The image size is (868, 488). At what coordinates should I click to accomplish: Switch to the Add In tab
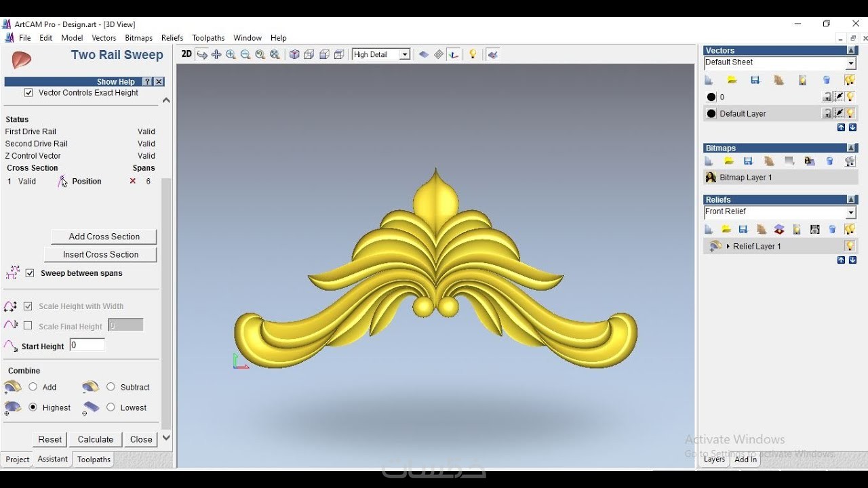745,460
